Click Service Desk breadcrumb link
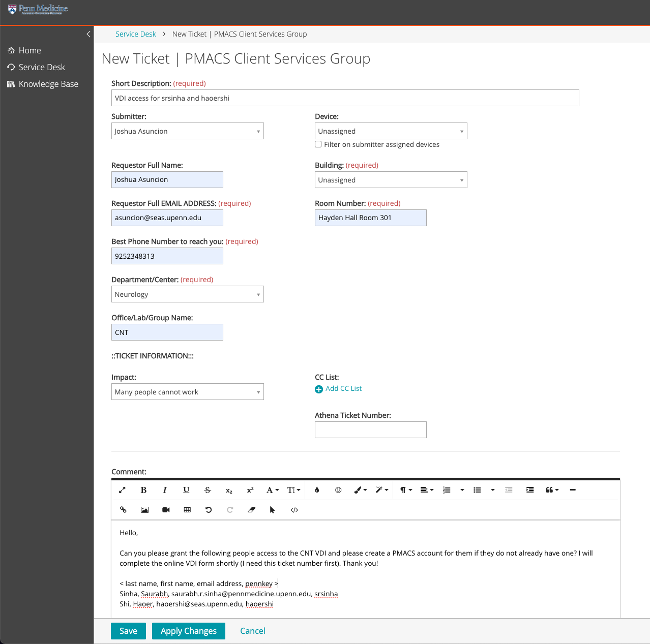Screen dimensions: 650x644 coord(136,34)
